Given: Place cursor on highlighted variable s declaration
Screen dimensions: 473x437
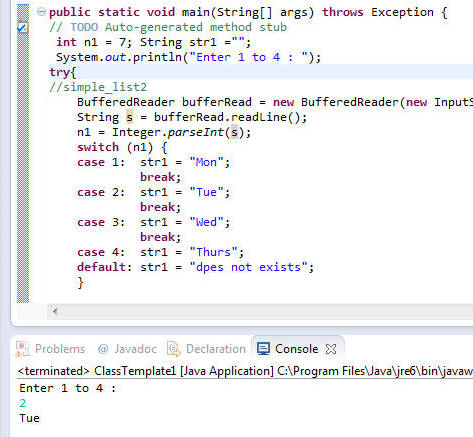Looking at the screenshot, I should pos(129,117).
